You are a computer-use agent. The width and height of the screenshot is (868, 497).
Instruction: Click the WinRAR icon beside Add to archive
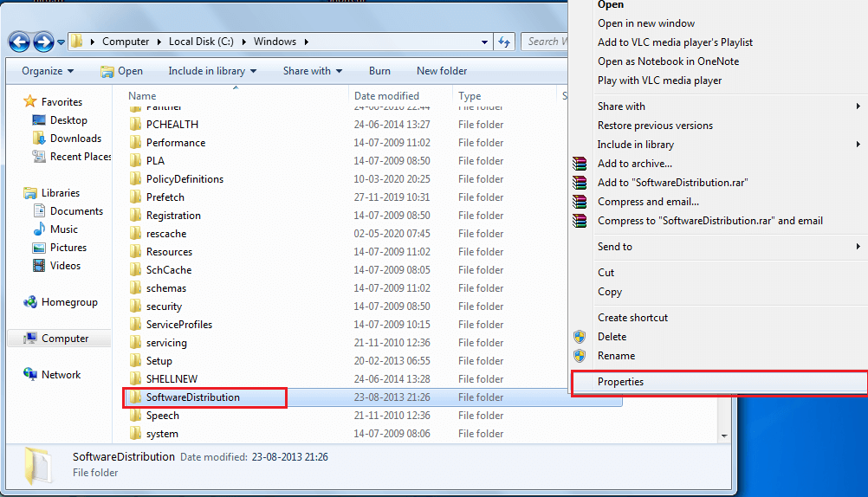580,164
